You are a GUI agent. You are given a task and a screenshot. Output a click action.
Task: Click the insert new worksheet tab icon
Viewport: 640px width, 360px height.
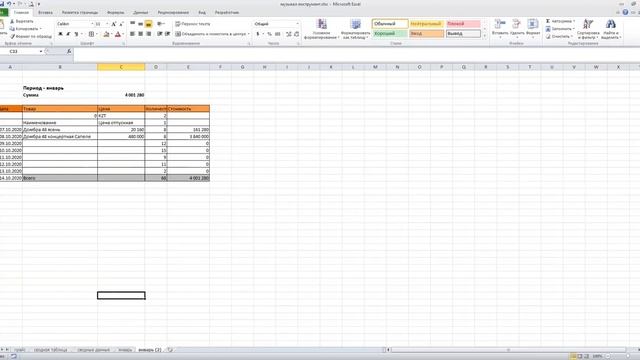point(170,350)
